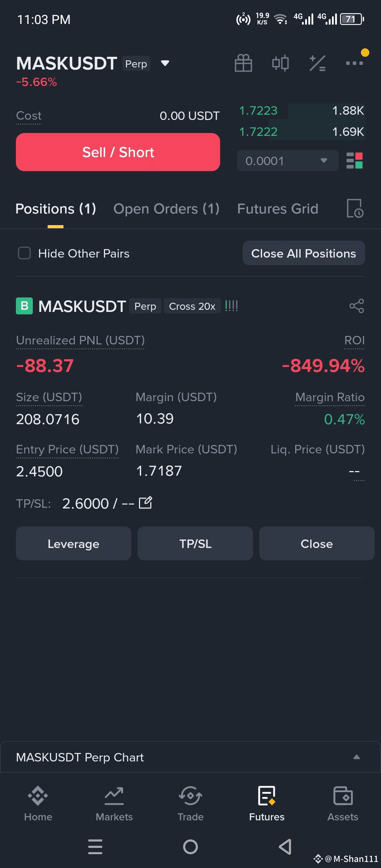Open the gift rewards icon
Viewport: 381px width, 868px height.
[x=243, y=63]
